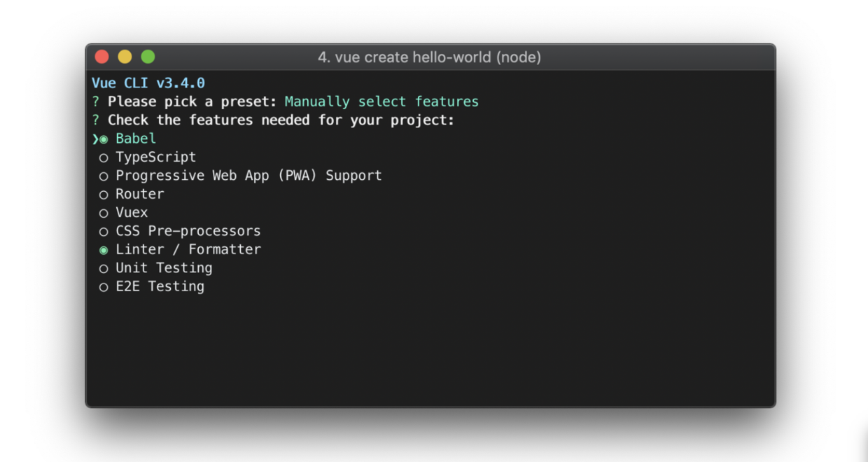Click the 'Linter / Formatter' label text
Viewport: 868px width, 462px height.
point(188,249)
